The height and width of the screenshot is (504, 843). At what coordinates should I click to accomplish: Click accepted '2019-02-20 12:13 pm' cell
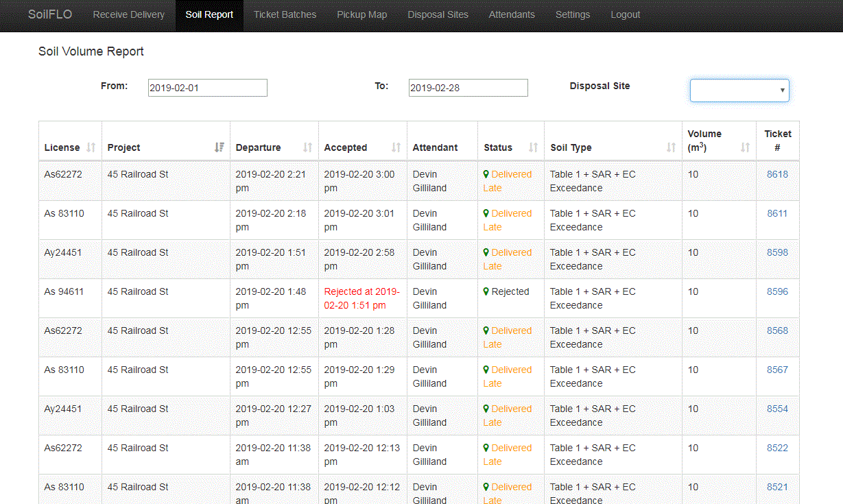pyautogui.click(x=362, y=455)
